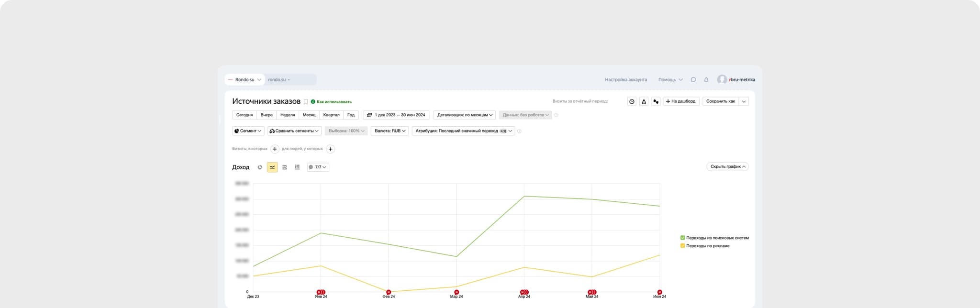Uncheck Переходы по рекламе series
Viewport: 980px width, 308px height.
pos(682,246)
